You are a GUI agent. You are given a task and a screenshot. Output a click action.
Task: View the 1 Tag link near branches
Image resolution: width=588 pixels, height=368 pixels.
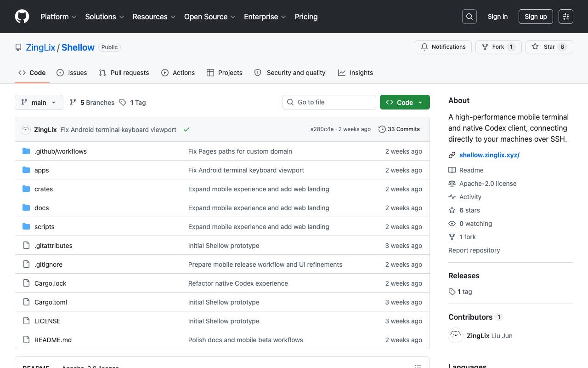point(133,103)
